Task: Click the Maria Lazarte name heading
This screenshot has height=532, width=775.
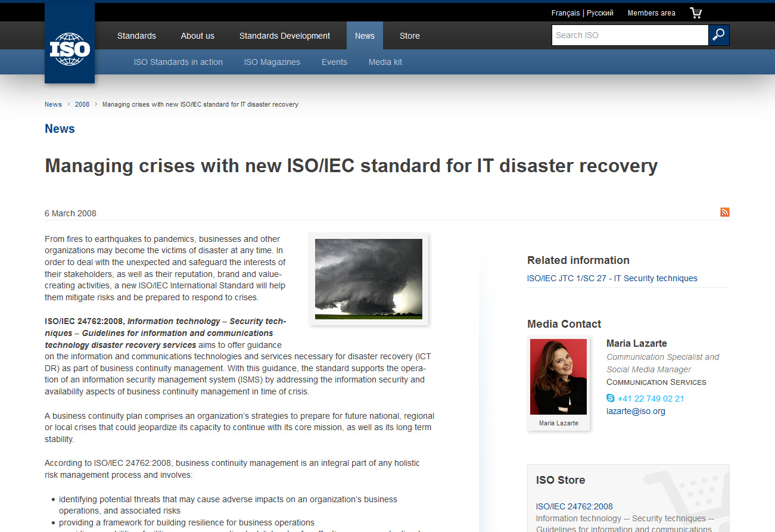Action: click(x=637, y=343)
